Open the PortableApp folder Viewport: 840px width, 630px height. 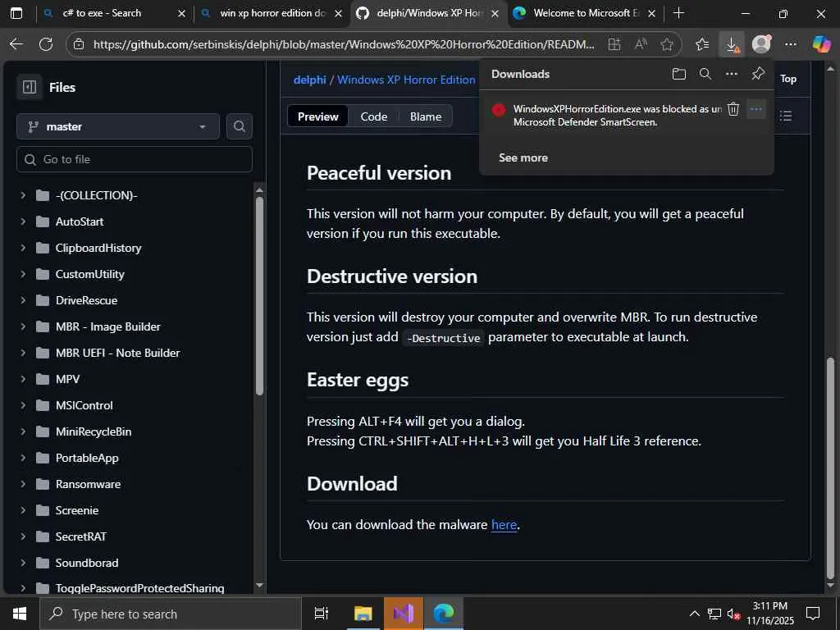point(87,458)
